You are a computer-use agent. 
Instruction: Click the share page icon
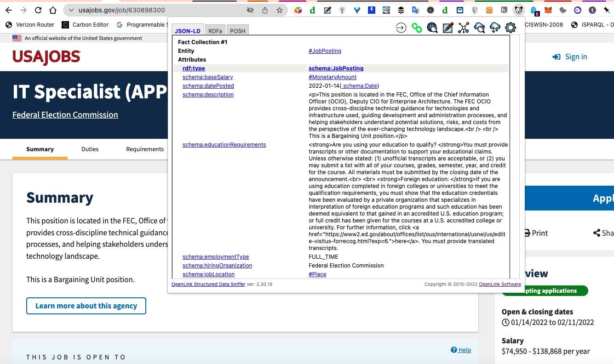pyautogui.click(x=265, y=10)
